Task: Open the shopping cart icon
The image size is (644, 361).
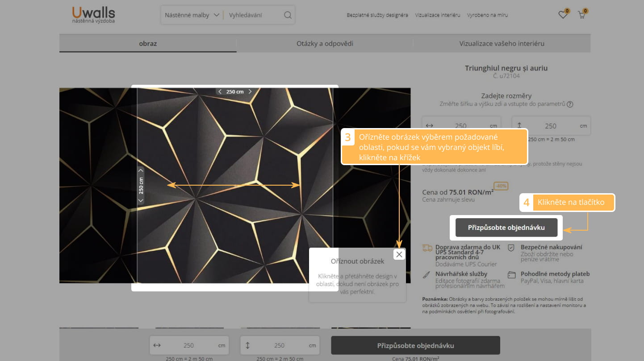Action: coord(581,15)
